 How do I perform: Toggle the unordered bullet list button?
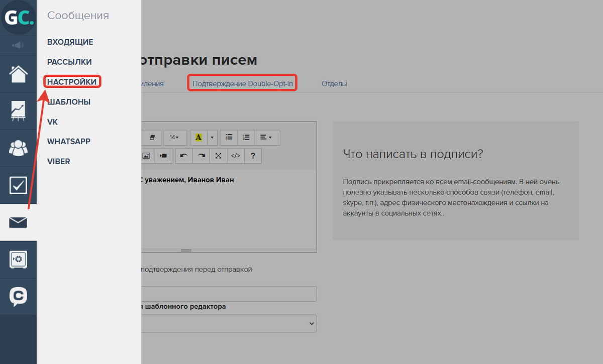(229, 137)
